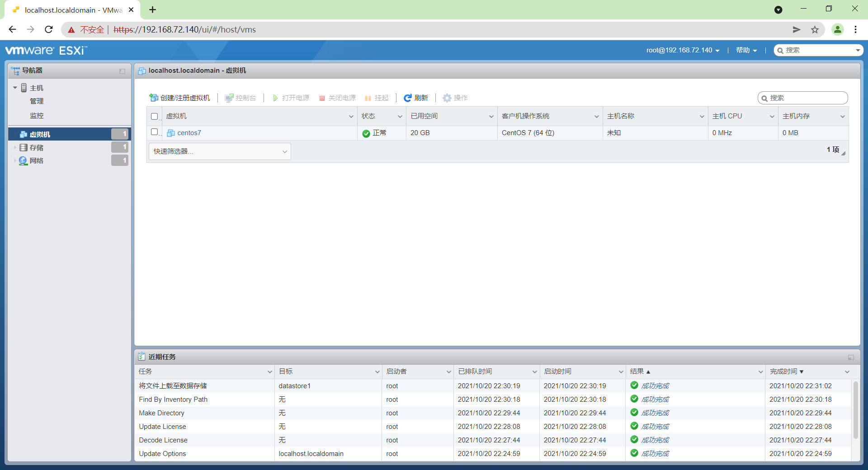Click the centos7 VM icon
The height and width of the screenshot is (470, 868).
[171, 133]
